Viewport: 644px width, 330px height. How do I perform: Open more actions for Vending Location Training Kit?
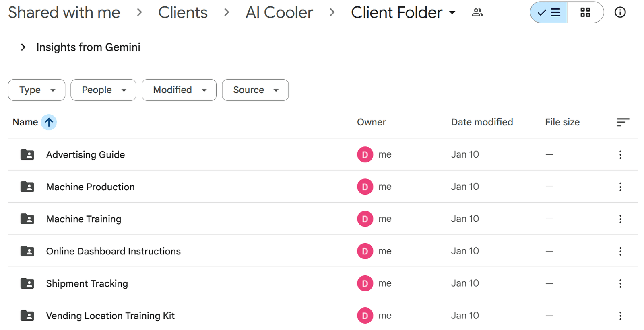[620, 316]
